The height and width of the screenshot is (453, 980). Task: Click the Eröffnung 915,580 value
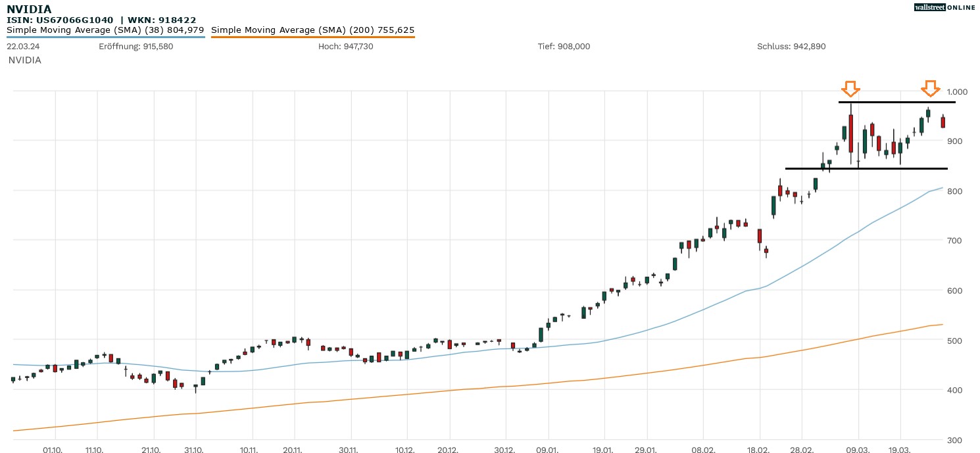[135, 47]
